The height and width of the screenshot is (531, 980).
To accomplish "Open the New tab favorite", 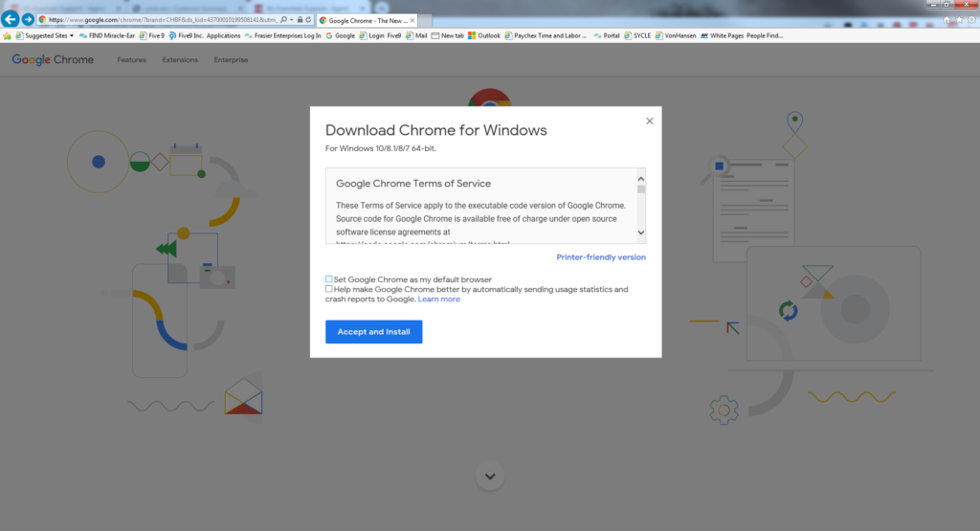I will tap(448, 35).
